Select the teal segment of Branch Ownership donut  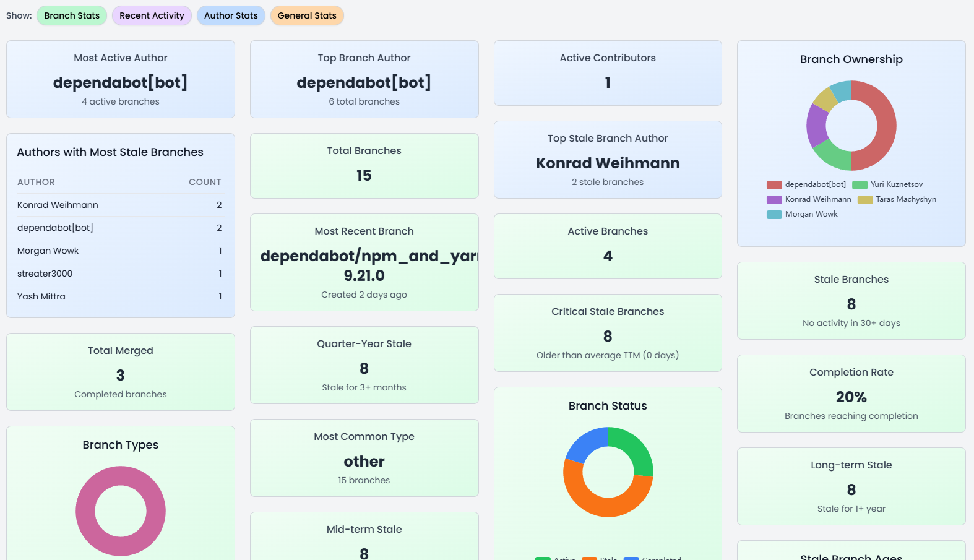point(842,90)
